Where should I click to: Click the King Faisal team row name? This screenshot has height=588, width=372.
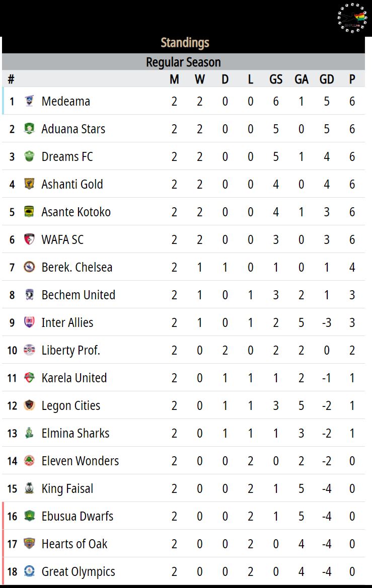click(67, 488)
